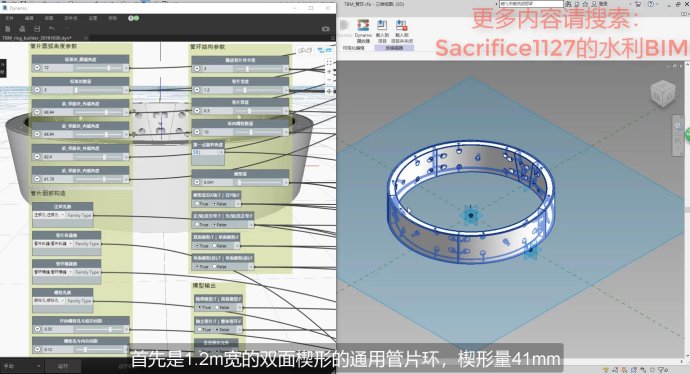Click the zoom in plus icon on canvas
The height and width of the screenshot is (374, 690).
[x=329, y=71]
